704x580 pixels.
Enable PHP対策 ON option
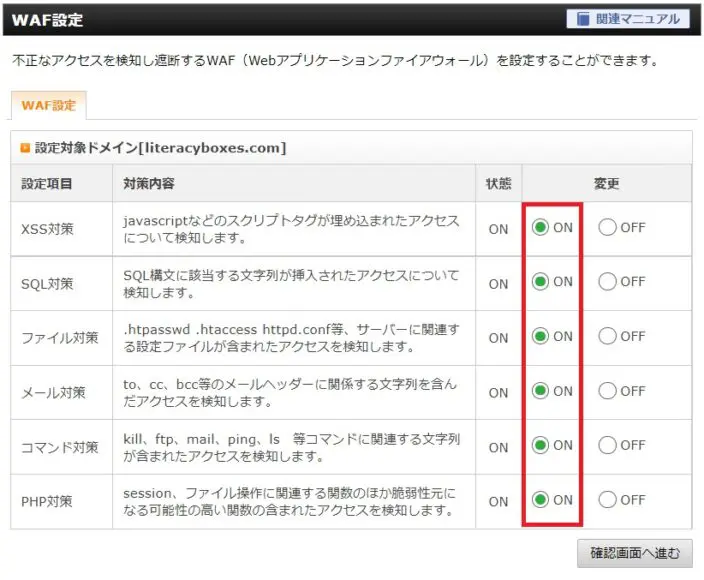[x=541, y=500]
